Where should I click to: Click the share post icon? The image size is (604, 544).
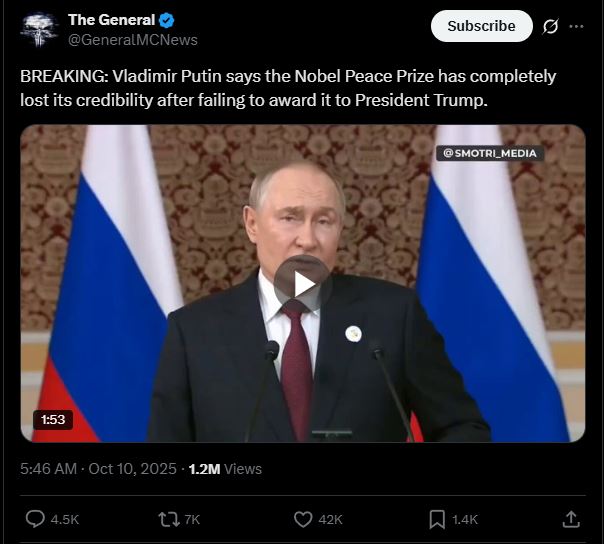tap(571, 518)
